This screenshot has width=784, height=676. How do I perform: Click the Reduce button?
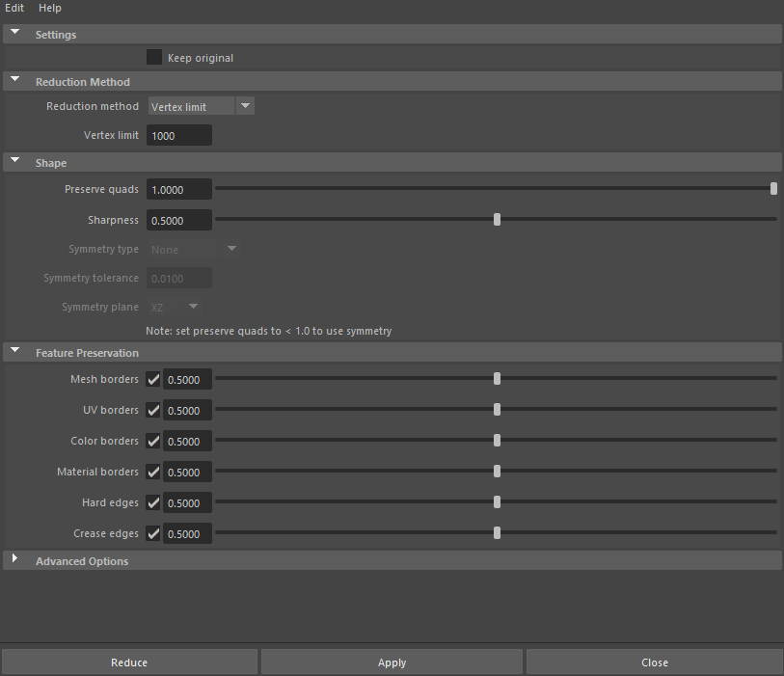pos(129,662)
